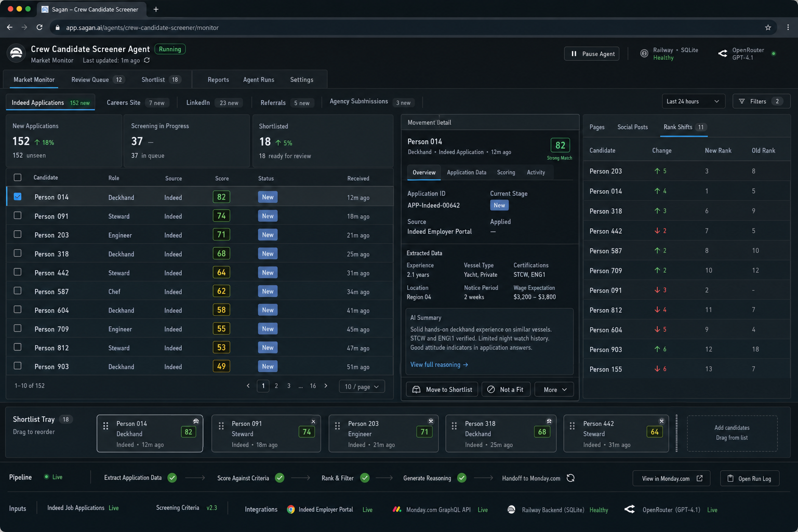Screen dimensions: 798x532
Task: Switch to the Review Queue tab
Action: pos(97,79)
